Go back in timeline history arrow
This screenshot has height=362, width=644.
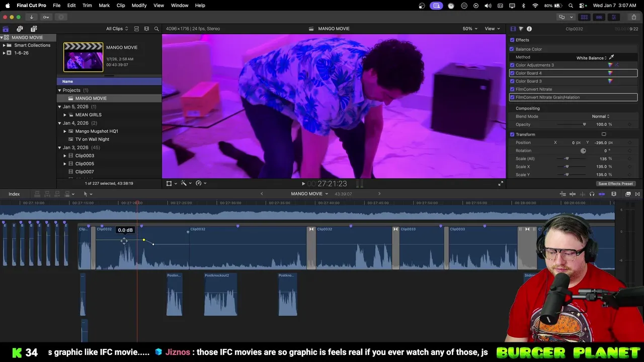262,194
